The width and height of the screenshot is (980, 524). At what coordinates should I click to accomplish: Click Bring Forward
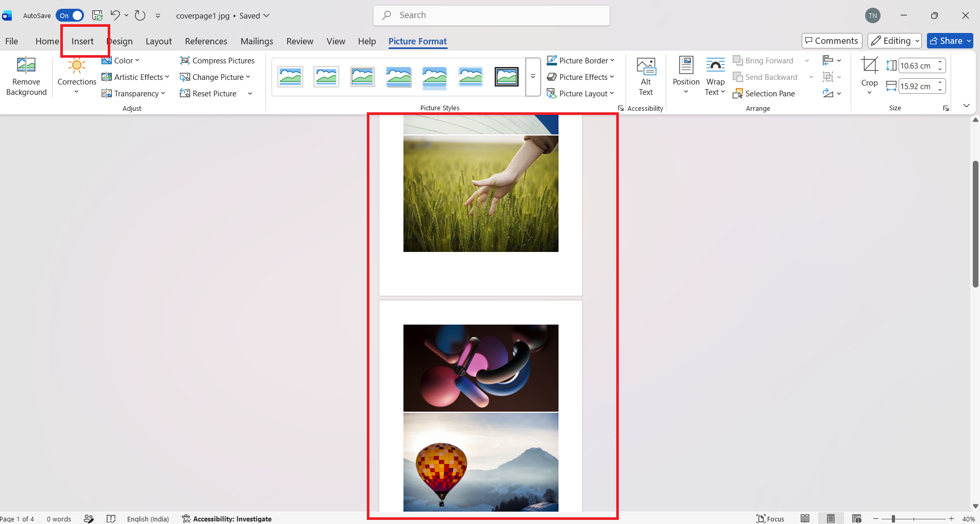pyautogui.click(x=763, y=60)
